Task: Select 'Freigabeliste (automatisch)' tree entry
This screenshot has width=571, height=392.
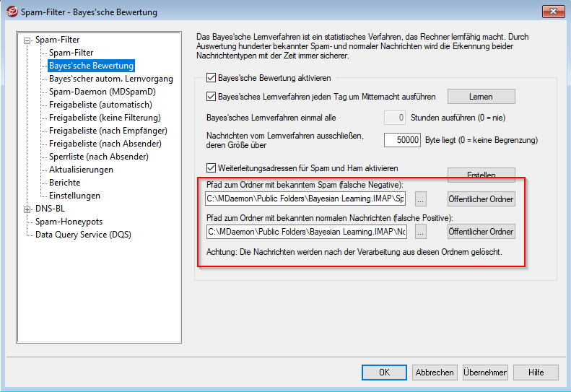Action: pos(100,105)
